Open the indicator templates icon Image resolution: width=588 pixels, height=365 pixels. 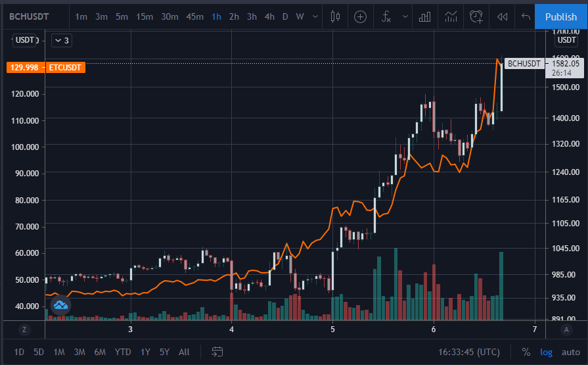pos(451,16)
